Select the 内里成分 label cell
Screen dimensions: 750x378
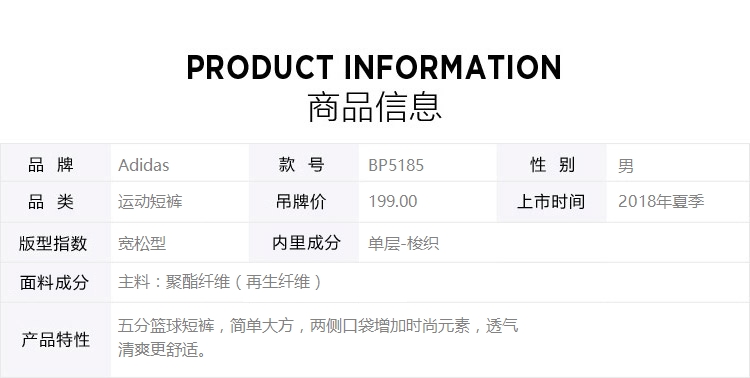tap(304, 243)
